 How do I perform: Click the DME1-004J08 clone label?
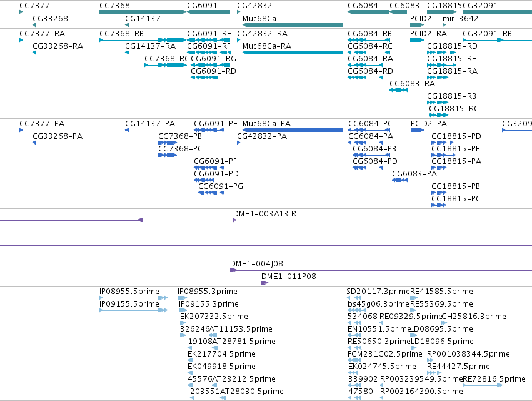point(256,264)
